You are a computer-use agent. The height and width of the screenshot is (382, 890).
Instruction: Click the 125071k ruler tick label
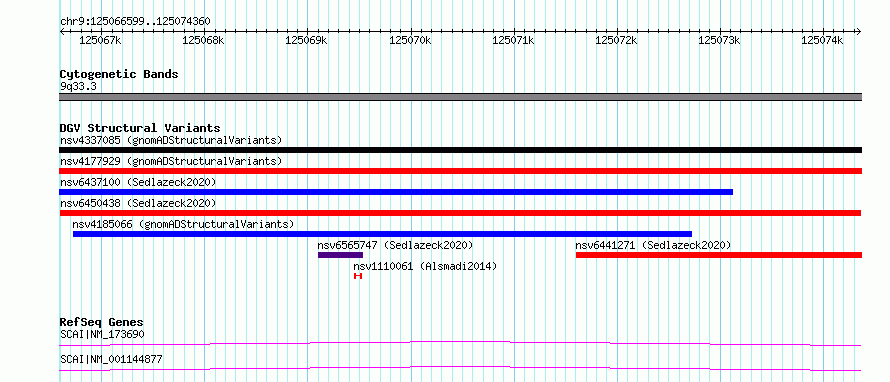point(513,40)
